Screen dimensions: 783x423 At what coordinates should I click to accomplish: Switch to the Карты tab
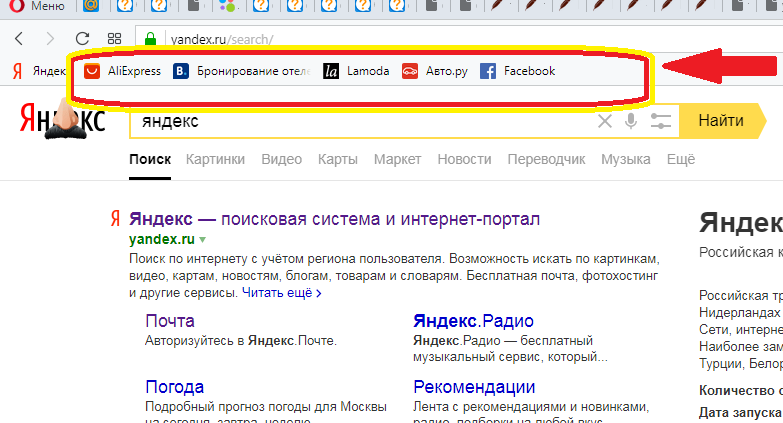click(338, 159)
